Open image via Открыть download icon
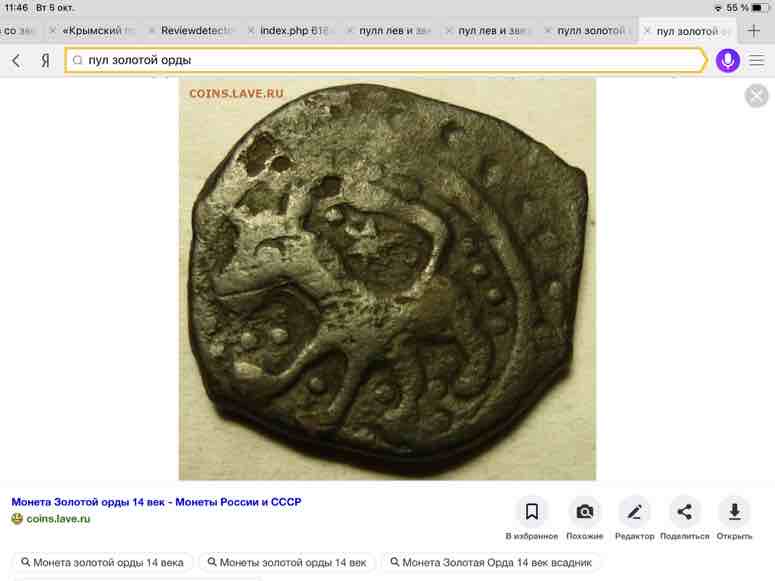 point(734,512)
